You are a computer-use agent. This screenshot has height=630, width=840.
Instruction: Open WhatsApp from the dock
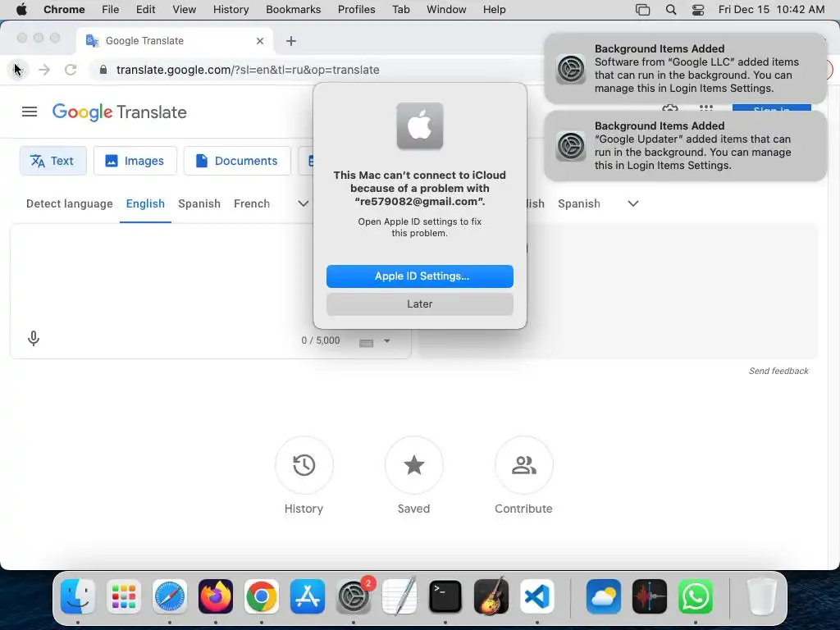click(x=696, y=596)
